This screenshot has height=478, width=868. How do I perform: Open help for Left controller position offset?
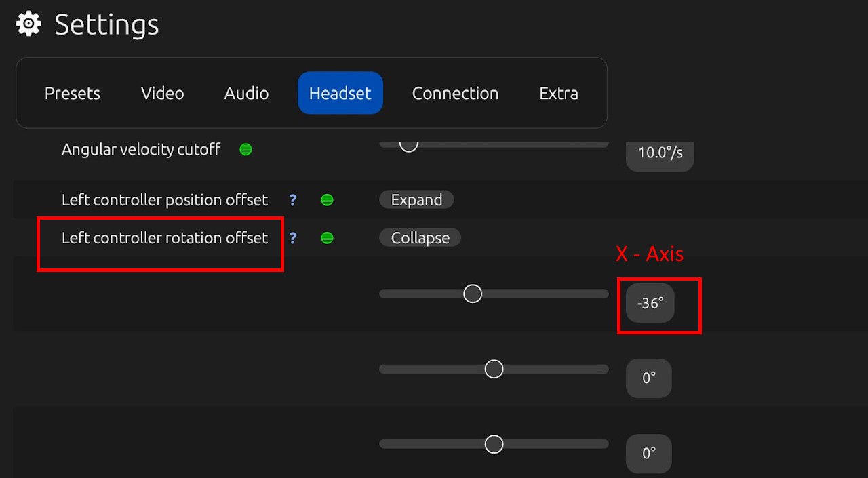pyautogui.click(x=293, y=200)
